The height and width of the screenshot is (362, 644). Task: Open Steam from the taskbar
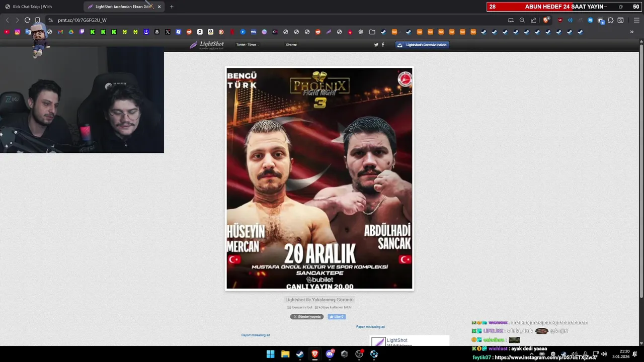click(x=300, y=354)
